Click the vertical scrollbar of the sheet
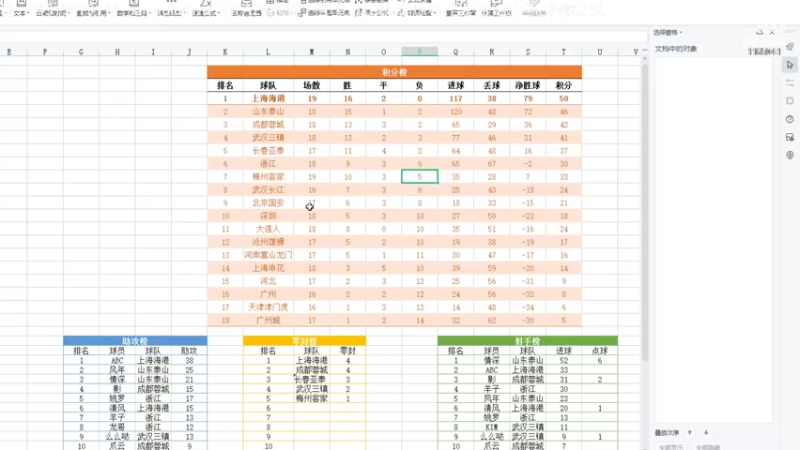The height and width of the screenshot is (450, 800). point(644,212)
